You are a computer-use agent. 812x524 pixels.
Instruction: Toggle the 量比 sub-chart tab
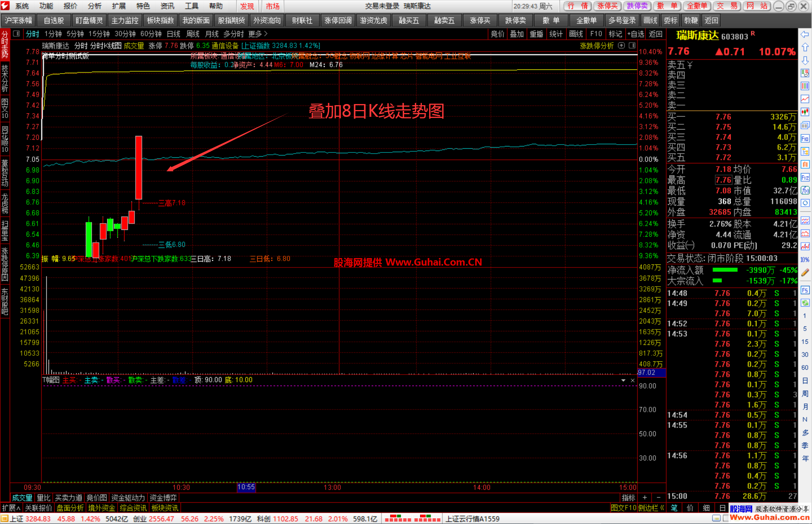point(44,498)
